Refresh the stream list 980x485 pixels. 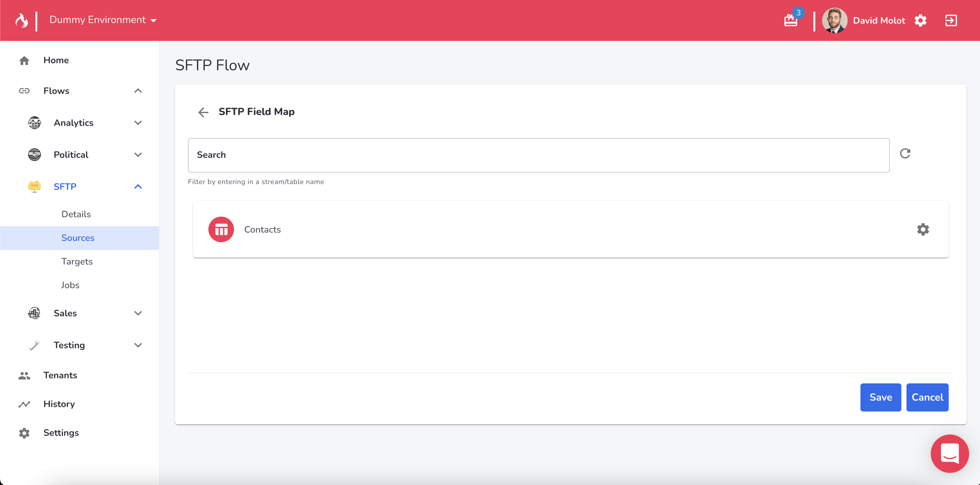pos(905,153)
